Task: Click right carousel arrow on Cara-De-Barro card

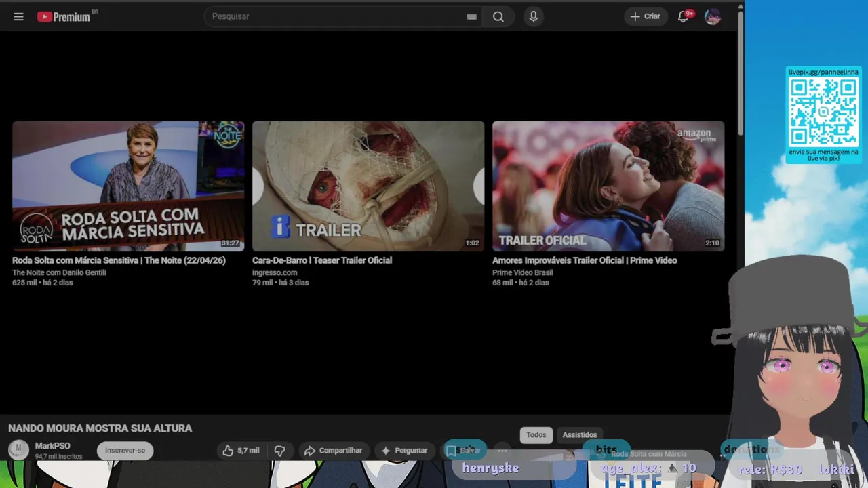Action: 479,186
